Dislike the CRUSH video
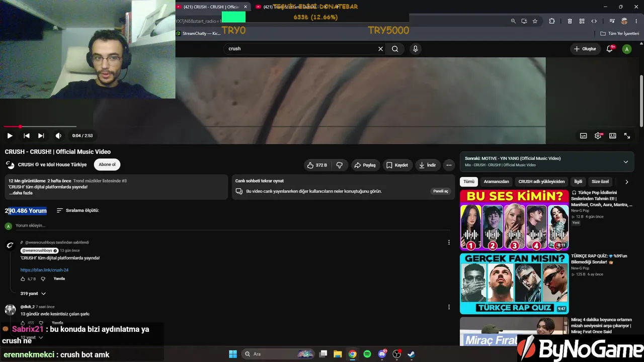 point(340,165)
